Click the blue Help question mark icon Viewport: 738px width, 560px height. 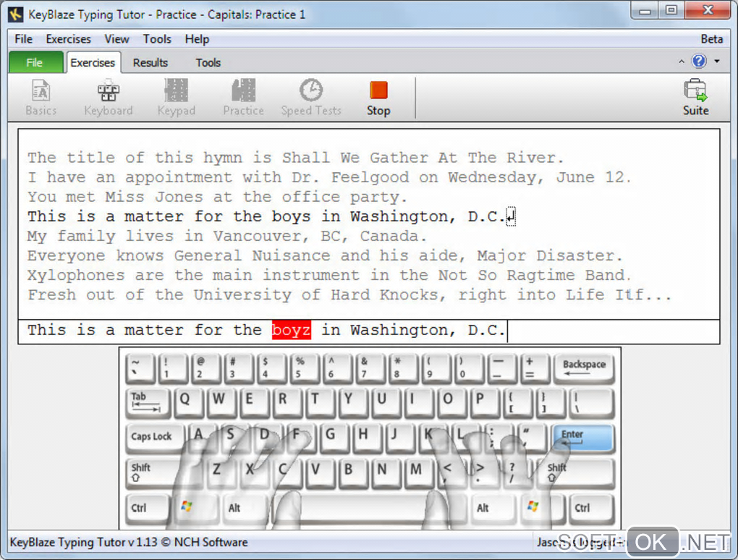coord(699,61)
